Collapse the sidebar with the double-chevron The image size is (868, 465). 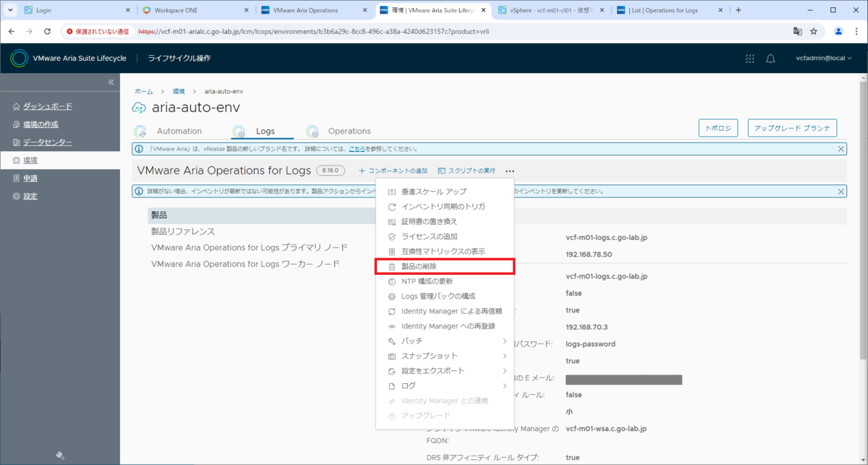[111, 82]
